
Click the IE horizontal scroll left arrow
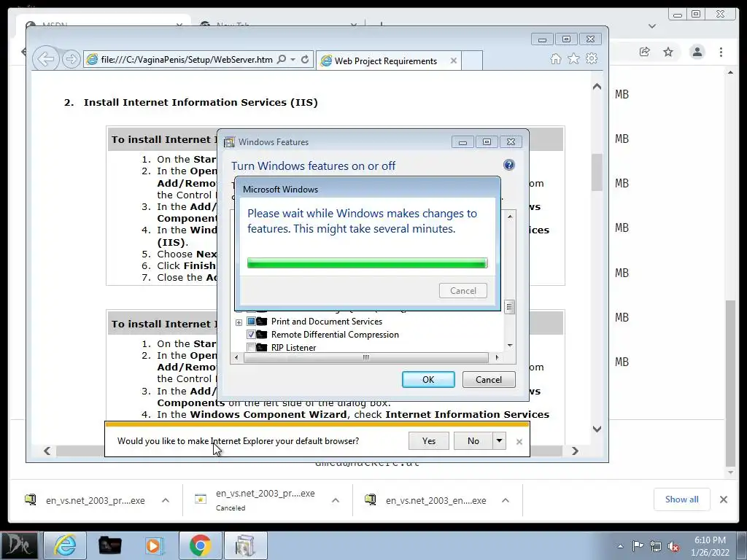point(47,451)
